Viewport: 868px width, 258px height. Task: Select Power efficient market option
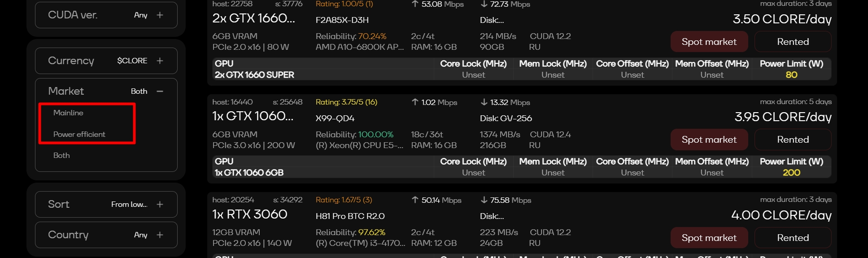click(x=79, y=134)
